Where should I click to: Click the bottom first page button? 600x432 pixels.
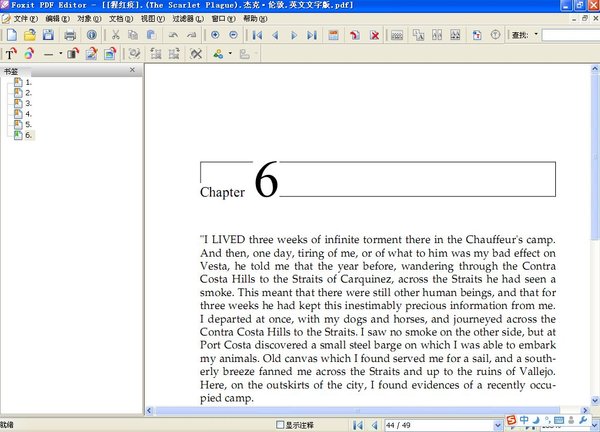(358, 425)
